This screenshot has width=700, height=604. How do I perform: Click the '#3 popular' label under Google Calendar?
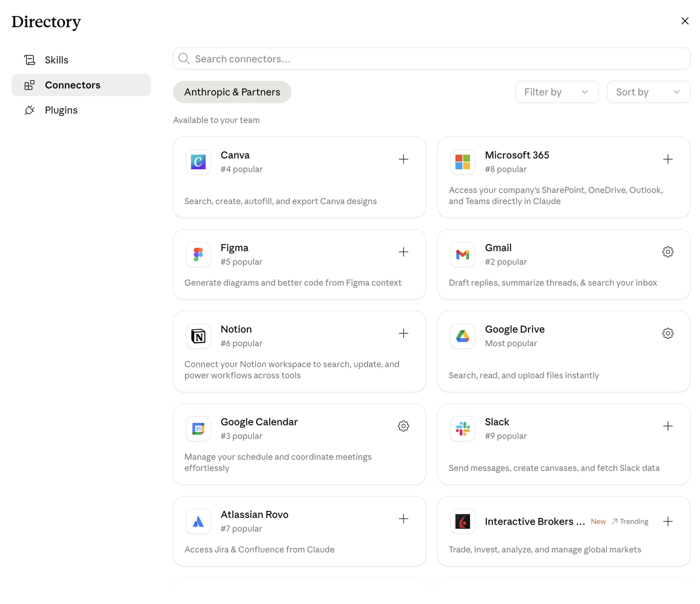click(x=241, y=436)
